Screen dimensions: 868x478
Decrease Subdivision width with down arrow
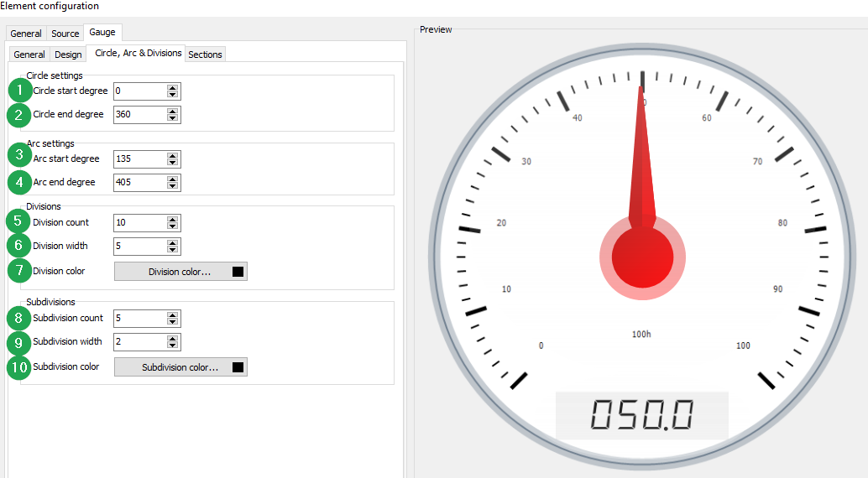(x=172, y=346)
